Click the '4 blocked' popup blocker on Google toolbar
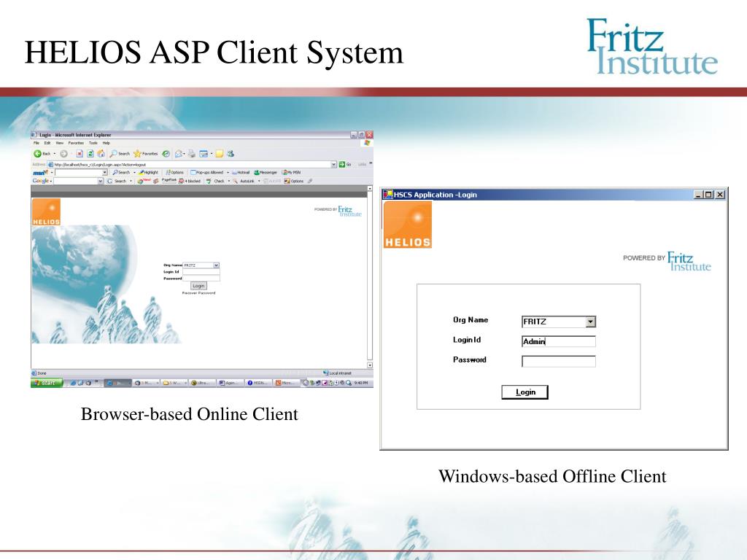This screenshot has width=747, height=560. 190,181
